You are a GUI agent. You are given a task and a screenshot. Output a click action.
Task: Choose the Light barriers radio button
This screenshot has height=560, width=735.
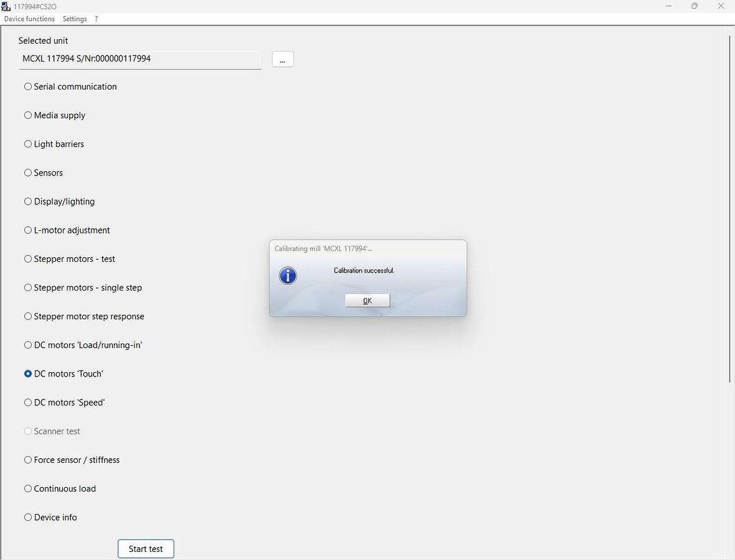tap(28, 144)
